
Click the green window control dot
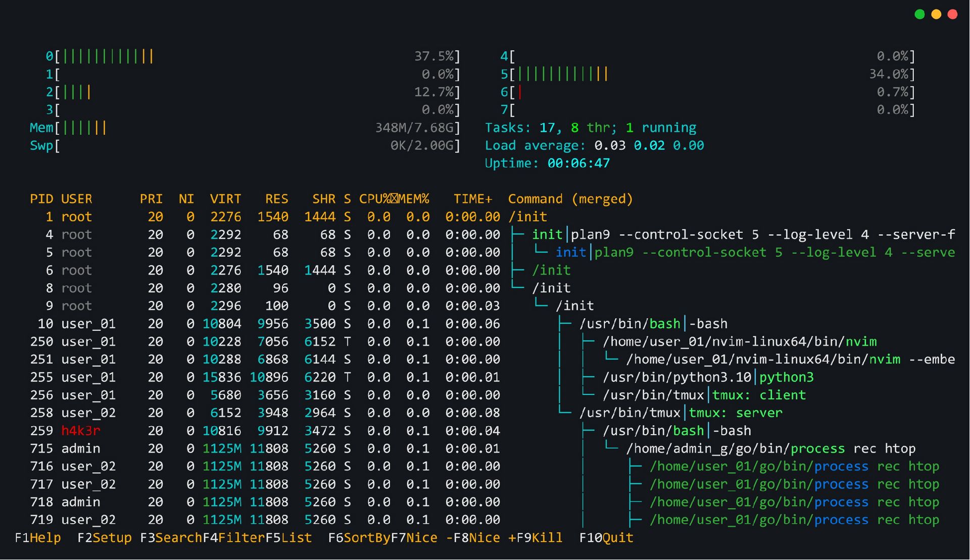pos(919,14)
